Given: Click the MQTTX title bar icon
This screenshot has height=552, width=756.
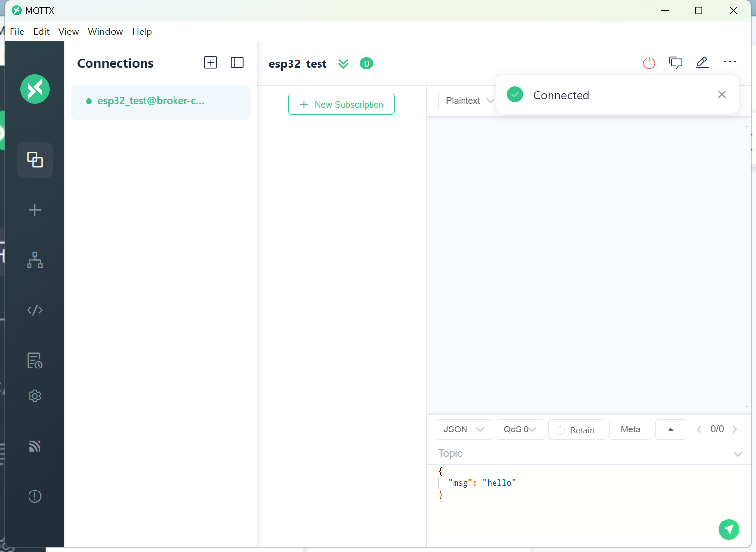Looking at the screenshot, I should (x=17, y=10).
